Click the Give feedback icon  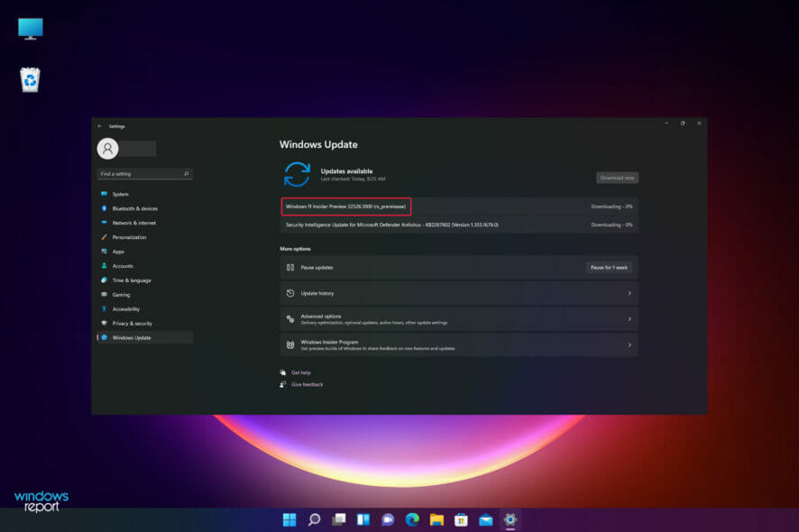pyautogui.click(x=283, y=385)
